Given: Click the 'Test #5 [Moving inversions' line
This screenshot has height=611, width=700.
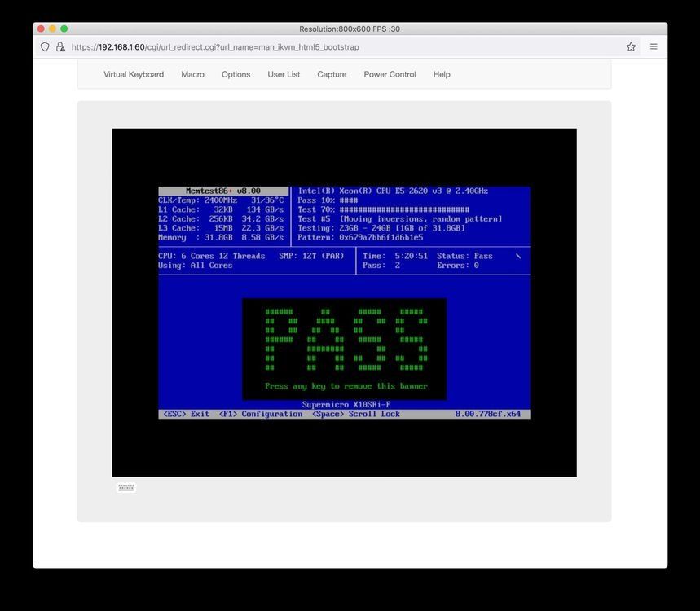Looking at the screenshot, I should click(x=400, y=219).
